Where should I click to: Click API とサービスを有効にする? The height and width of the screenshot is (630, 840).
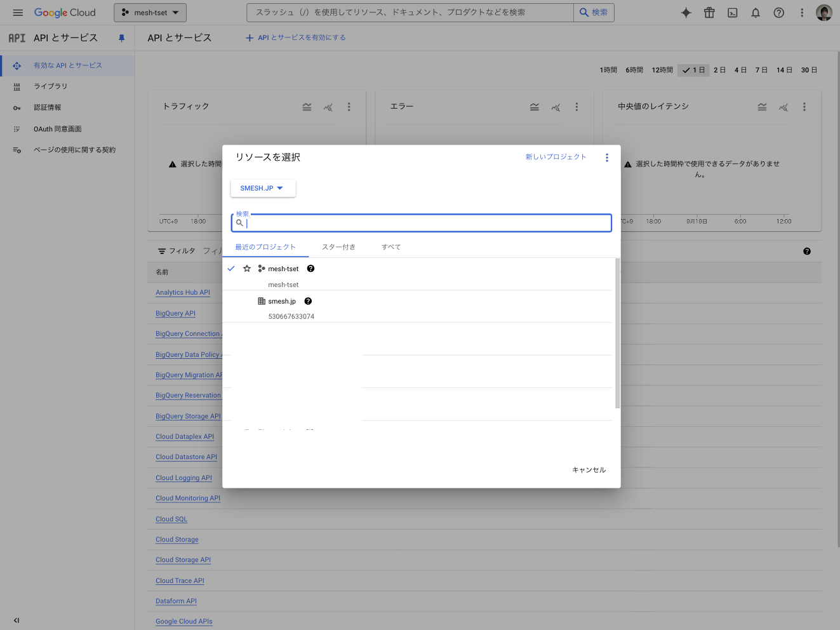pyautogui.click(x=296, y=38)
